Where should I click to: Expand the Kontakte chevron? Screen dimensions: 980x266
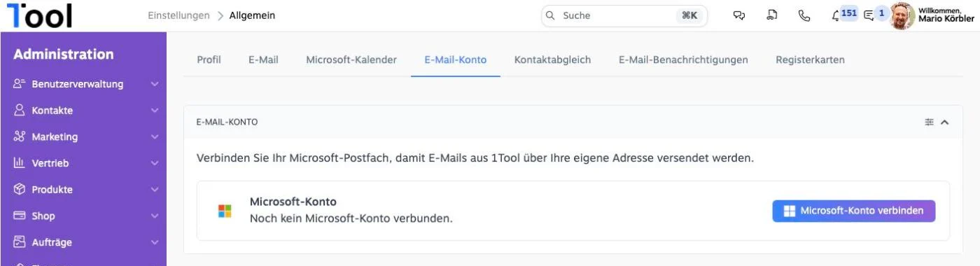click(x=155, y=111)
